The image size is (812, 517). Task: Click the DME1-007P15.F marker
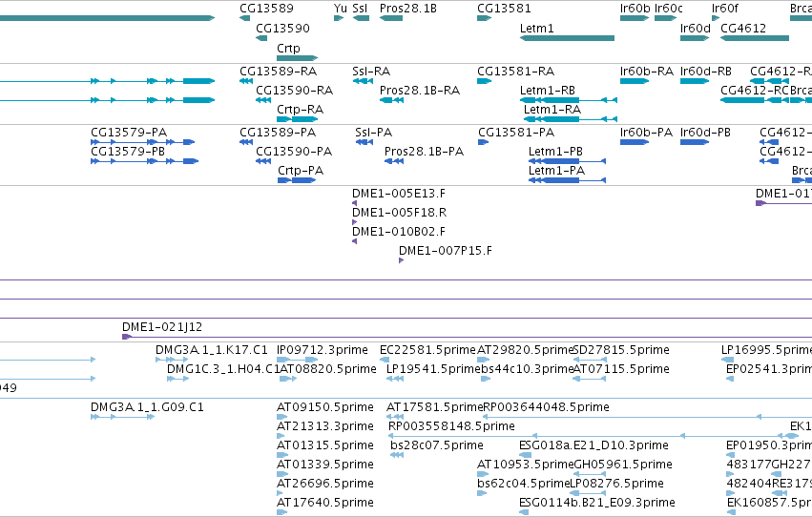[x=401, y=260]
